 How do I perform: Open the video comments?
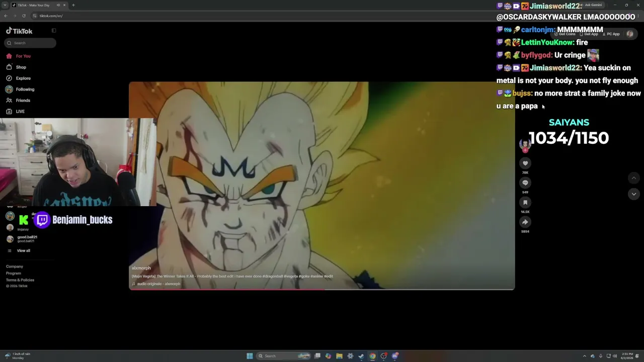click(x=525, y=183)
